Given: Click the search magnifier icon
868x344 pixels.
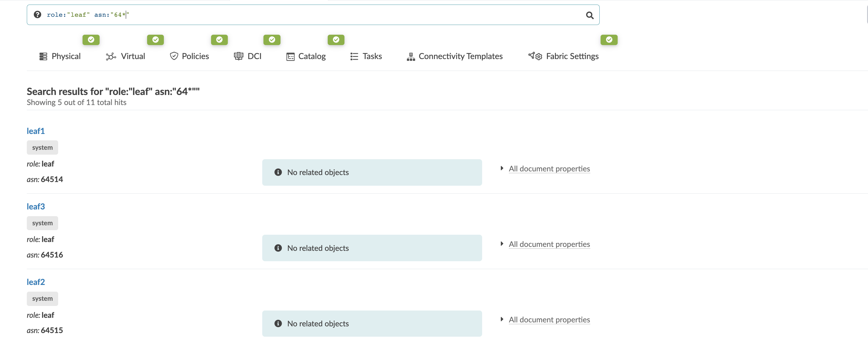Looking at the screenshot, I should 589,15.
